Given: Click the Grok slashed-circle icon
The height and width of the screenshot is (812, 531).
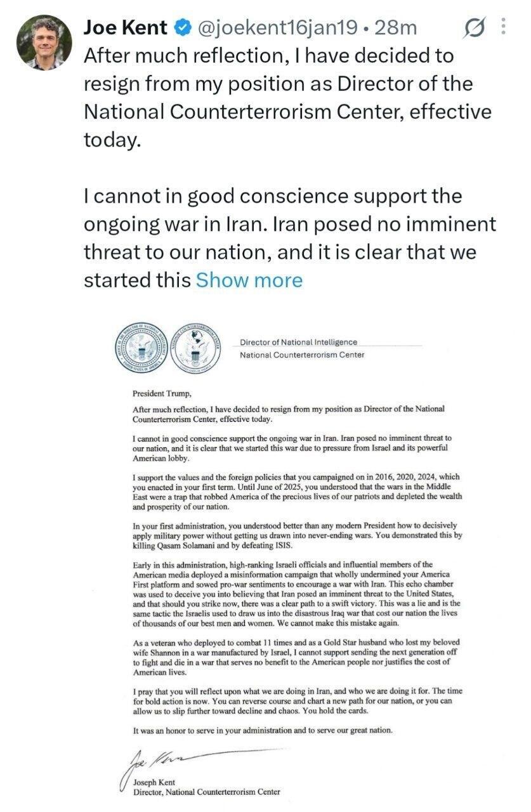Looking at the screenshot, I should click(473, 27).
